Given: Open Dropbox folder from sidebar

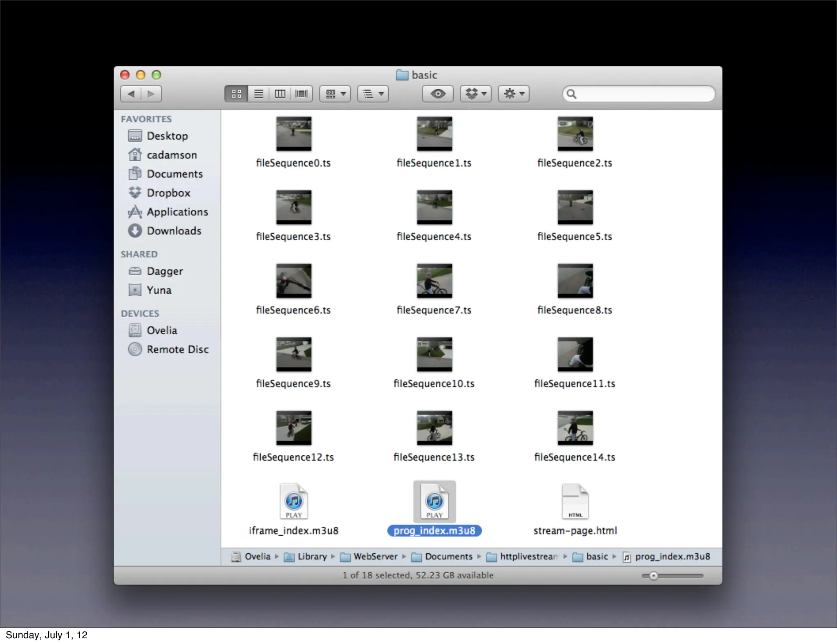Looking at the screenshot, I should coord(168,193).
